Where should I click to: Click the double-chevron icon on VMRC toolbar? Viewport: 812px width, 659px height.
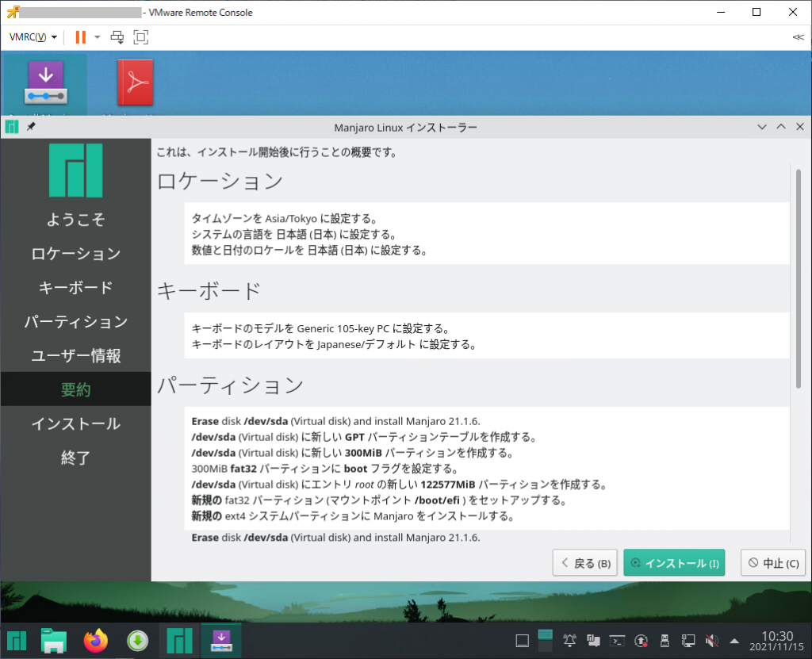(798, 37)
